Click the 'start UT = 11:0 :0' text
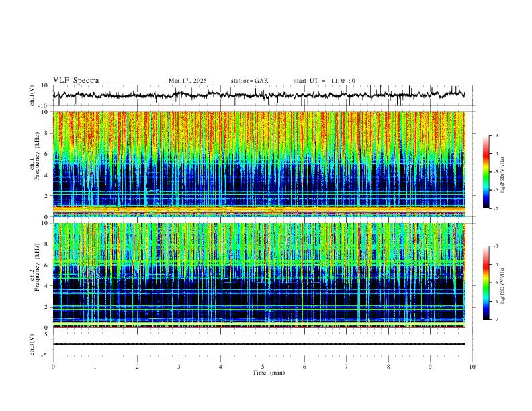 coord(324,81)
